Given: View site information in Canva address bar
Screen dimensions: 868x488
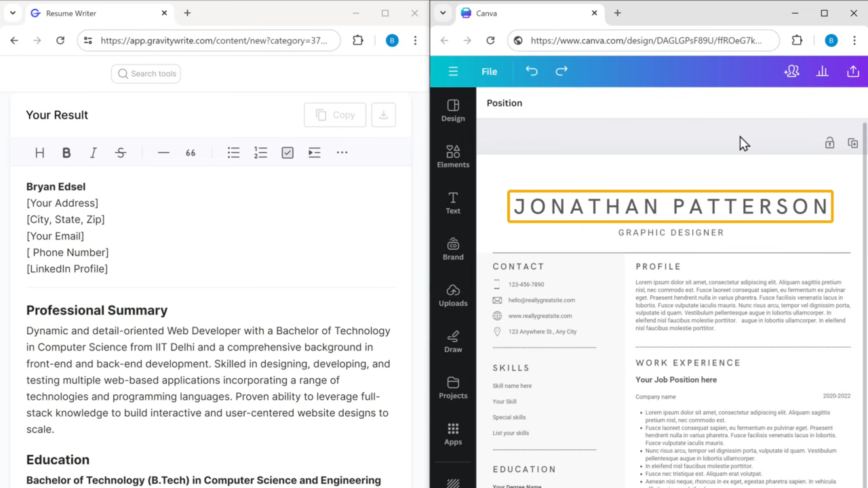Looking at the screenshot, I should [518, 41].
